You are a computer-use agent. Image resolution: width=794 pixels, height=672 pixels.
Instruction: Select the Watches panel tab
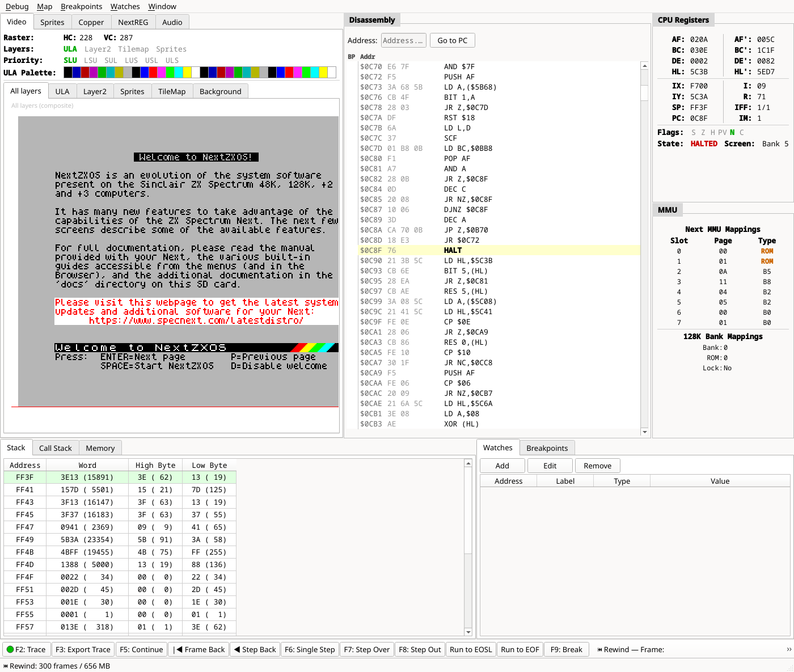[x=498, y=447]
